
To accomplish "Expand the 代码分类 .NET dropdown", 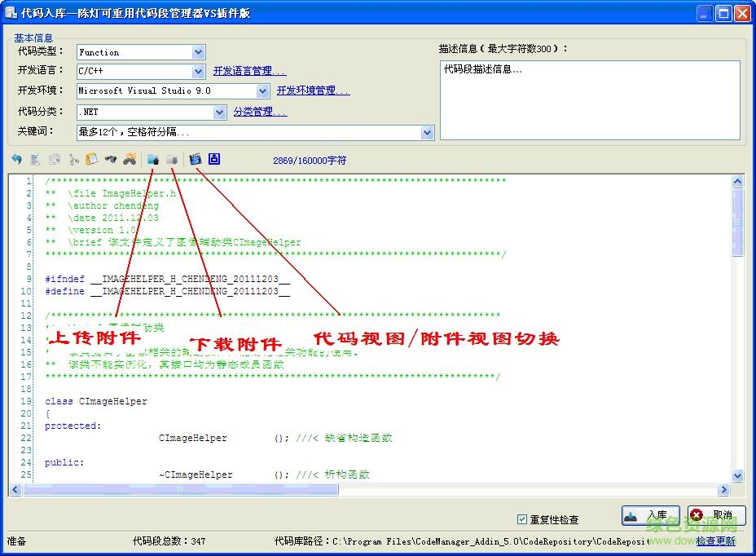I will click(x=219, y=112).
